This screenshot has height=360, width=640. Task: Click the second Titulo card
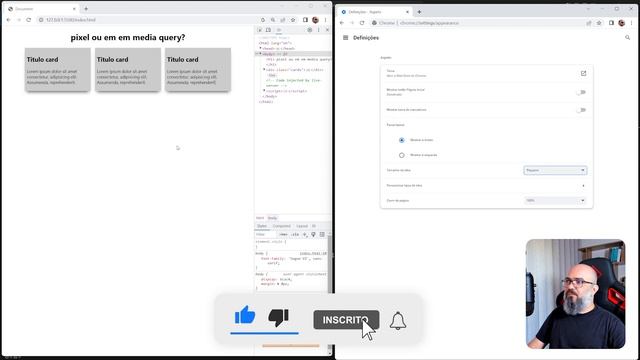pos(128,69)
